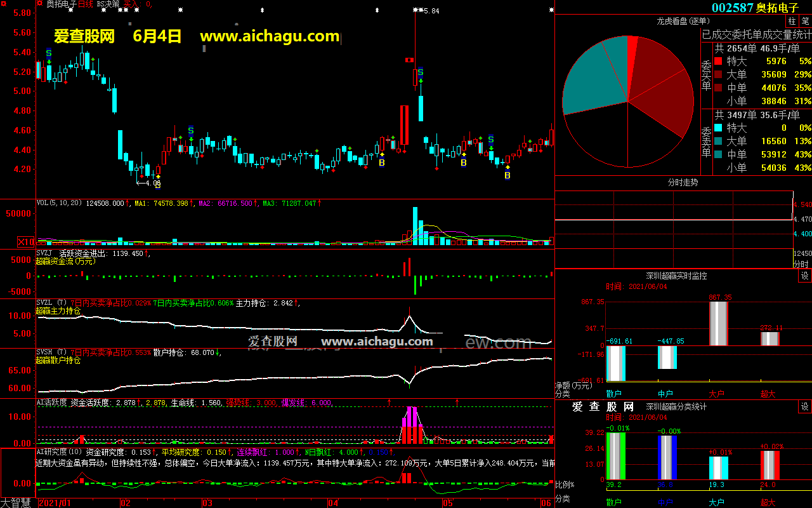Click 共 3497单 sell order summary

[736, 114]
